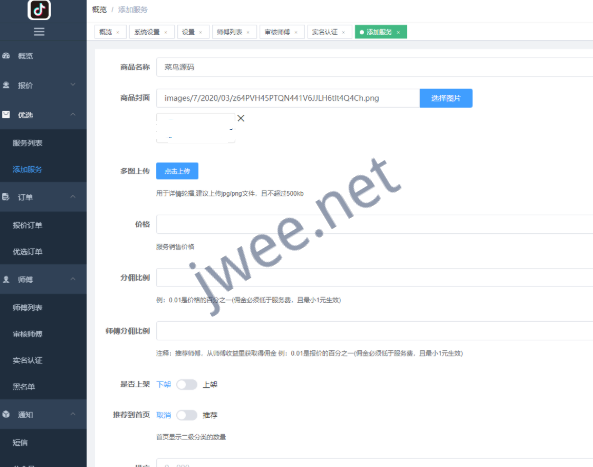Click the dashboard icon beside 概览
Screen dimensions: 593x467
tap(6, 56)
